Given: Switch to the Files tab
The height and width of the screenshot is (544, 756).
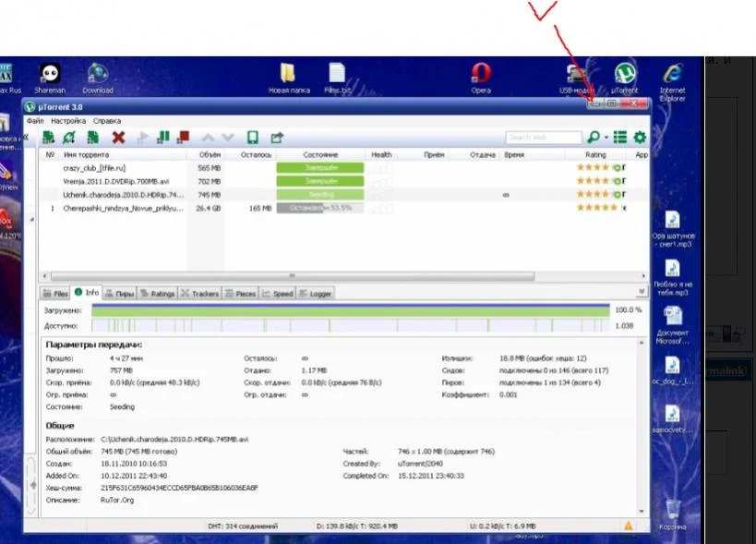Looking at the screenshot, I should tap(55, 293).
